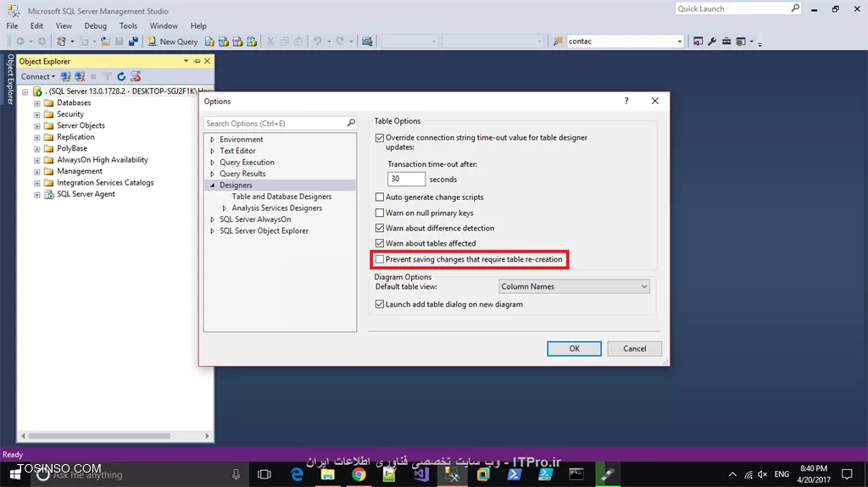The height and width of the screenshot is (487, 868).
Task: Open Google Chrome from the taskbar
Action: click(359, 474)
